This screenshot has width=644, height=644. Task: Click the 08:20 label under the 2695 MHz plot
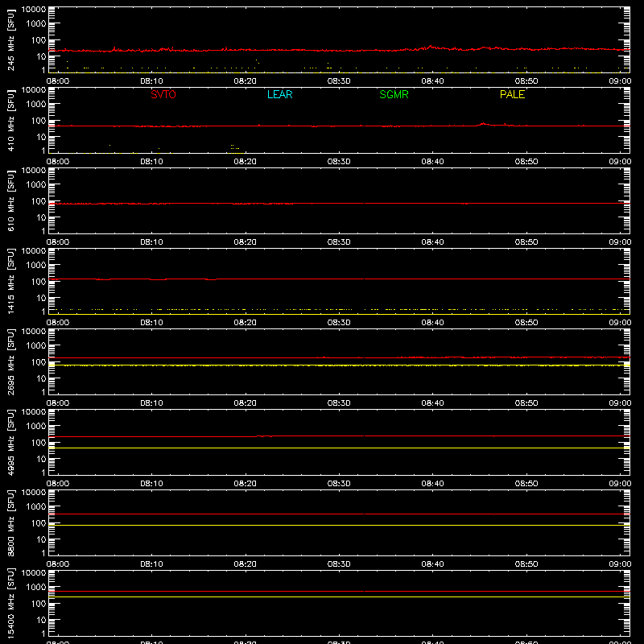[246, 403]
